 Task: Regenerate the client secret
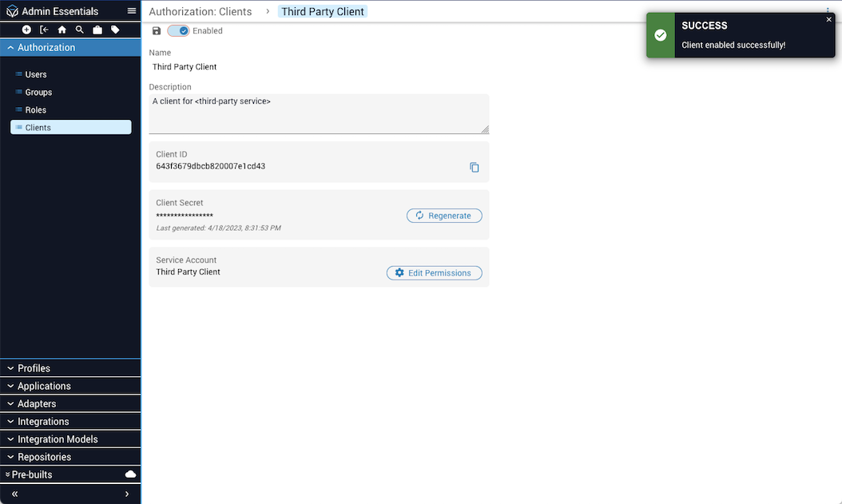pos(444,215)
